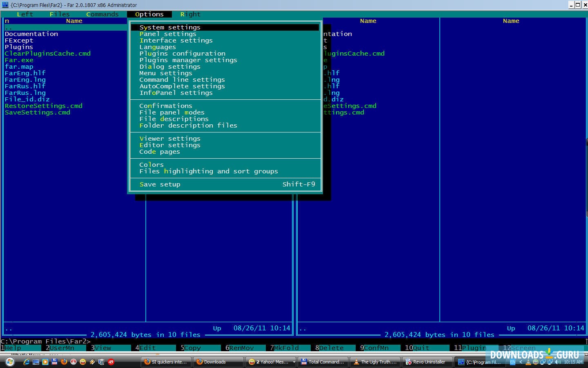The image size is (588, 368).
Task: Click the volume speaker tray icon
Action: (558, 362)
